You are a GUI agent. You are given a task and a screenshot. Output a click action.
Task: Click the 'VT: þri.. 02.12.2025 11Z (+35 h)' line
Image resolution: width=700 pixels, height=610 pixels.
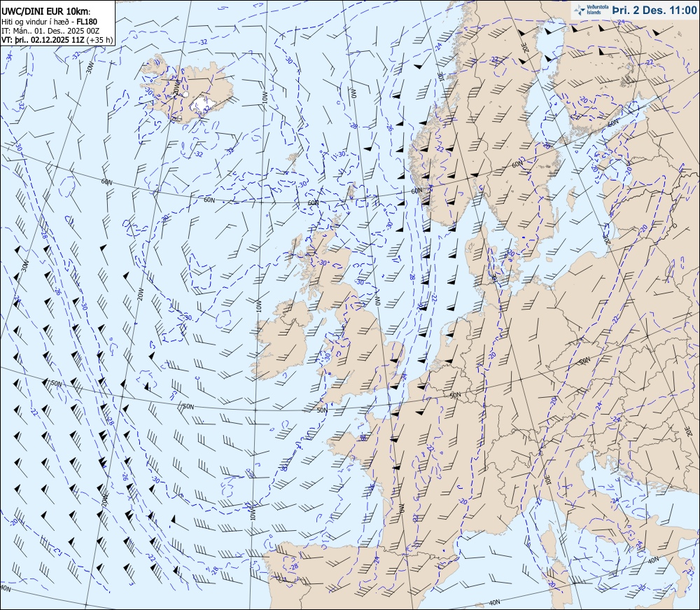[x=57, y=40]
